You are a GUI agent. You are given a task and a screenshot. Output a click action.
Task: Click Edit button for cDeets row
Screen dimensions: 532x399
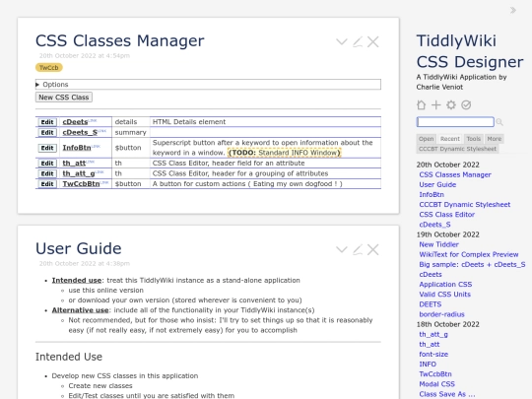pyautogui.click(x=47, y=122)
